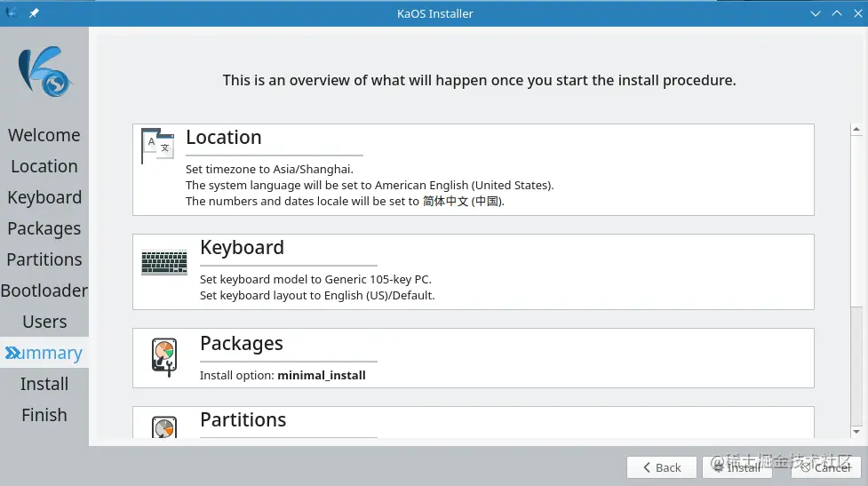
Task: Click the pin icon in title bar
Action: pyautogui.click(x=34, y=12)
